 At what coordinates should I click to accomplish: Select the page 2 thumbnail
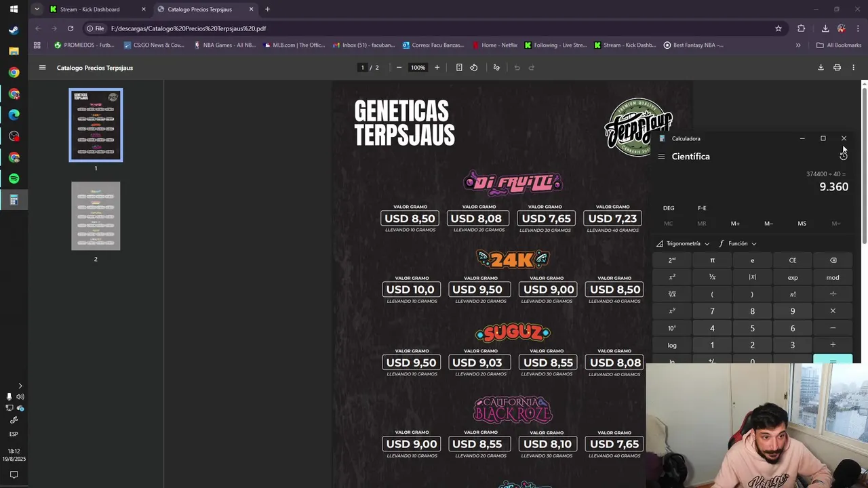96,216
